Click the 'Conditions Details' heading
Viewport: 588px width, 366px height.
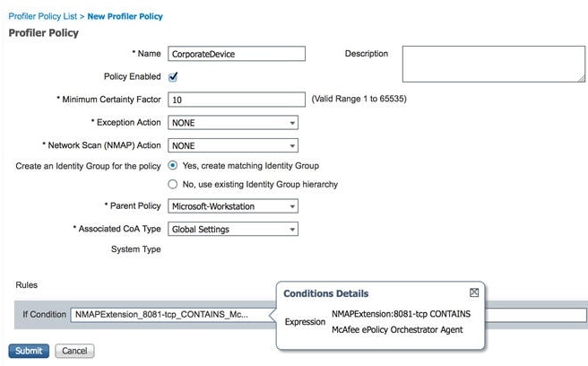[x=326, y=293]
